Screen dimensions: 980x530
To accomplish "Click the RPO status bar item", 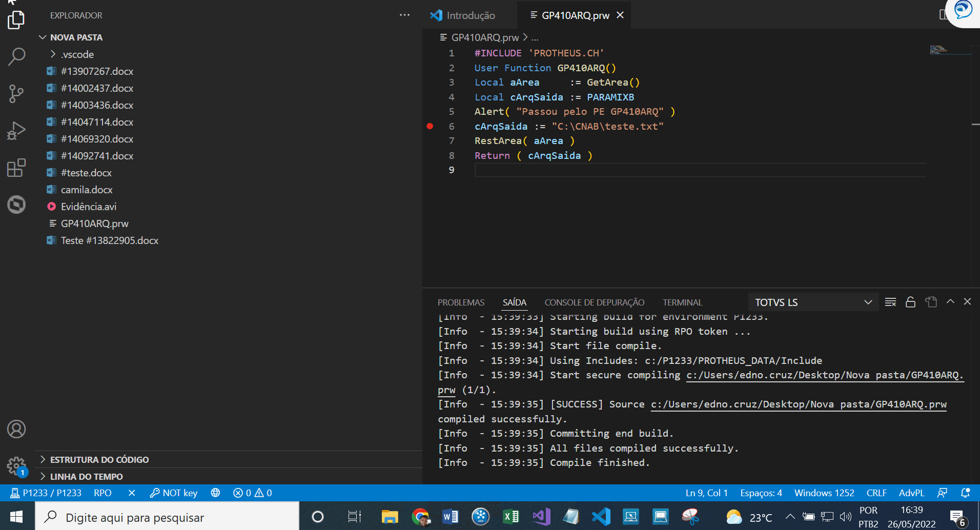I will click(x=103, y=493).
